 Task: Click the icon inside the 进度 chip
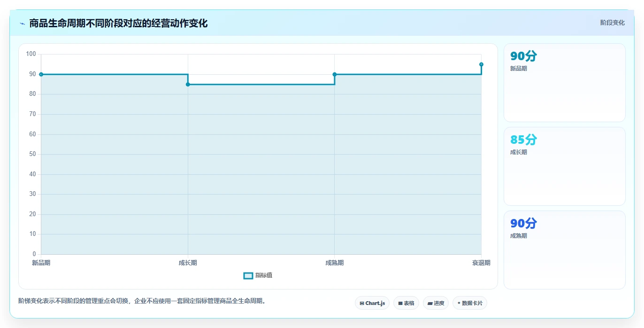(430, 304)
